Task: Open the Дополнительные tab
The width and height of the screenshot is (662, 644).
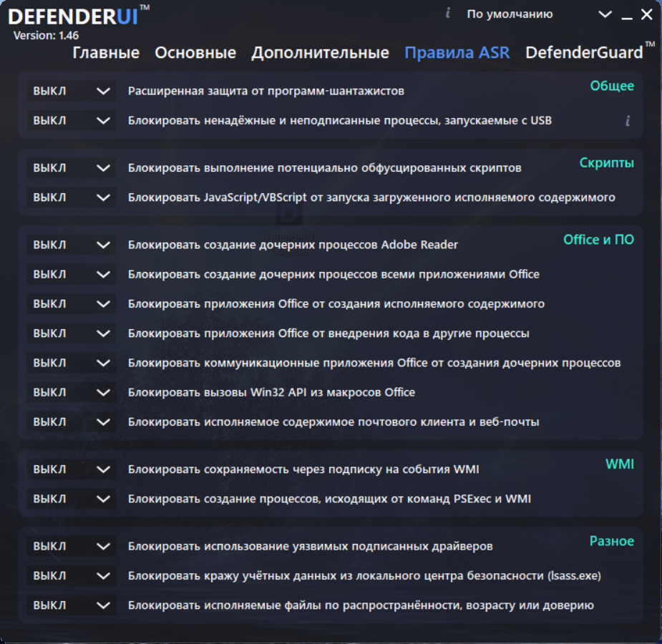Action: tap(320, 53)
